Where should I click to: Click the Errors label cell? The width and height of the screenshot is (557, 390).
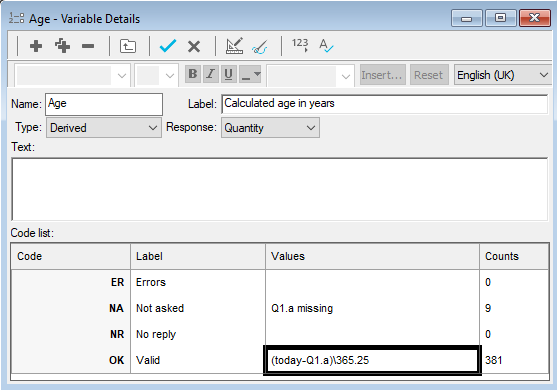pos(198,282)
